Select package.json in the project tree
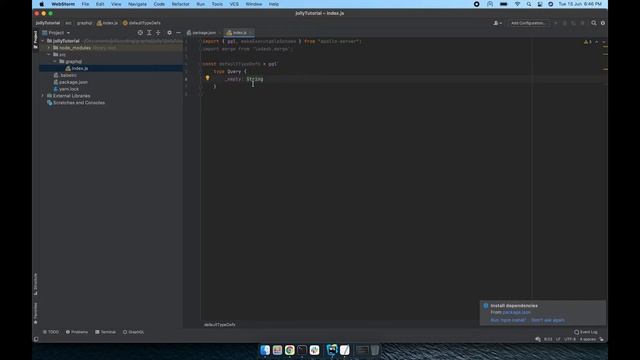640x360 pixels. 71,82
